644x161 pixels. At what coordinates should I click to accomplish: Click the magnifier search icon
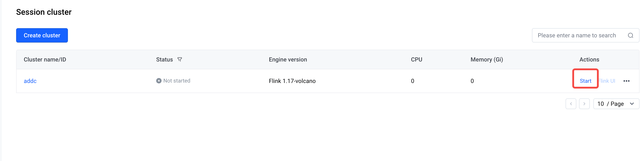coord(630,36)
